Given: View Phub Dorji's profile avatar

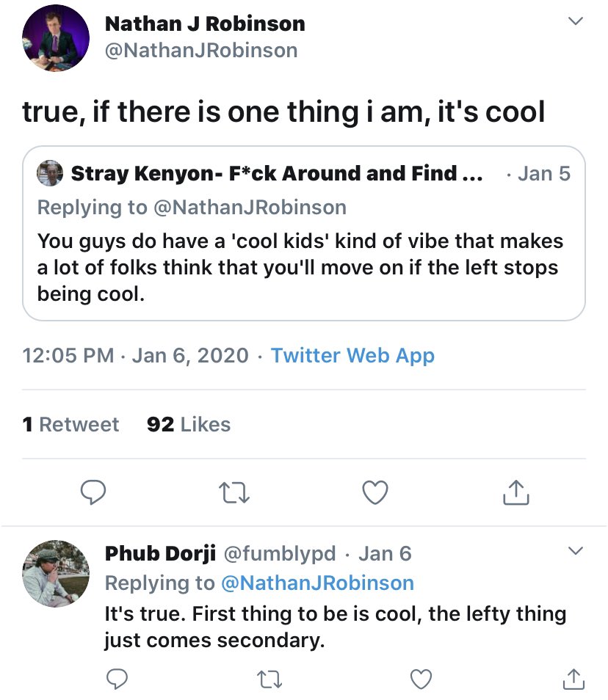Looking at the screenshot, I should 56,574.
